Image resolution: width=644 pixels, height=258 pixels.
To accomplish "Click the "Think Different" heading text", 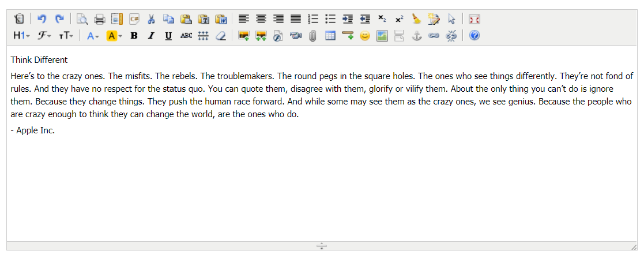I will (39, 60).
